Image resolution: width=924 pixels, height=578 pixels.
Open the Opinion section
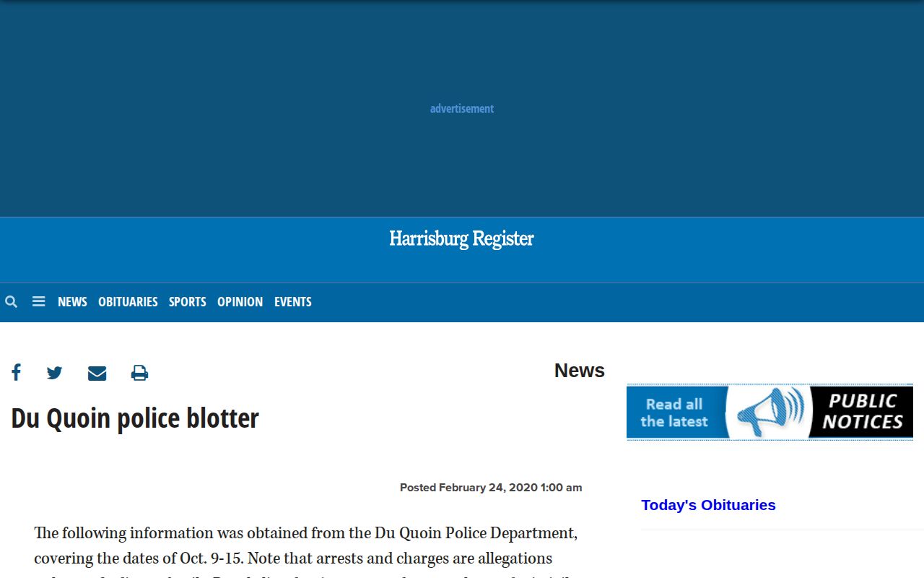[240, 302]
